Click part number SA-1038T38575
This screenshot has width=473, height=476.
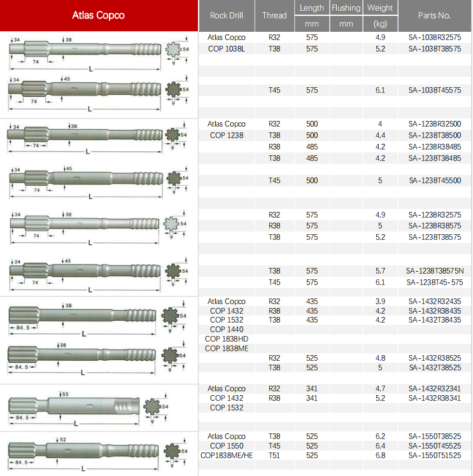[434, 49]
